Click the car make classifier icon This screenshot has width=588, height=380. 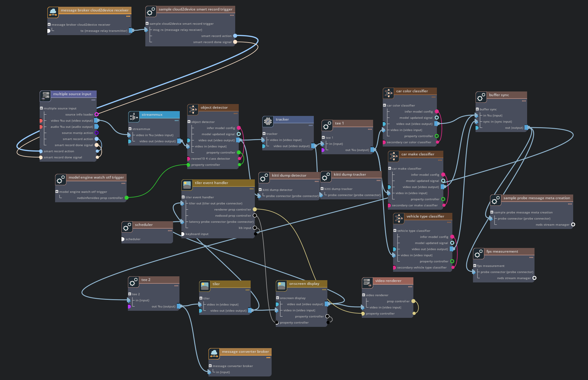point(393,156)
